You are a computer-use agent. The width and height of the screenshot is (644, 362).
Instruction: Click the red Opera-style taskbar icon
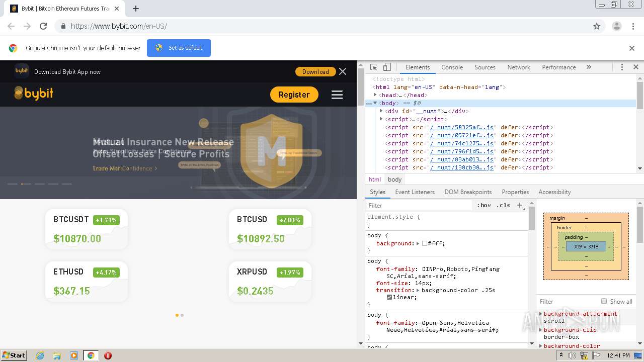[108, 355]
